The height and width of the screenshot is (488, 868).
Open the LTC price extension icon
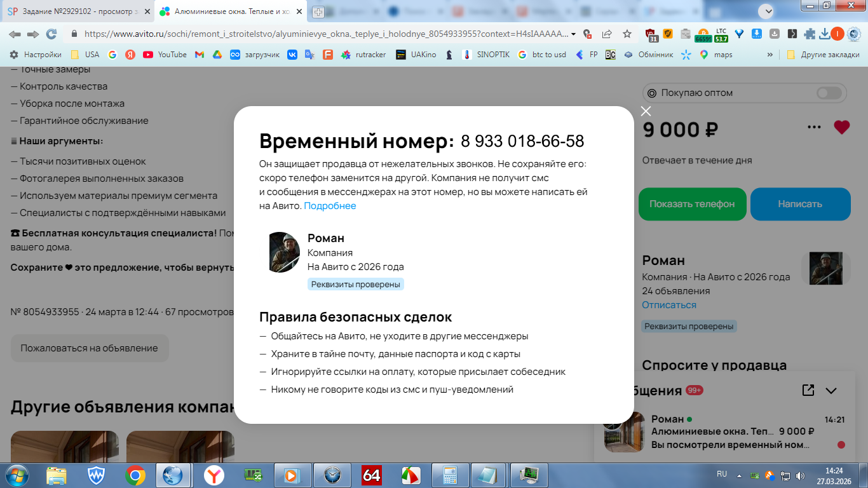[721, 35]
